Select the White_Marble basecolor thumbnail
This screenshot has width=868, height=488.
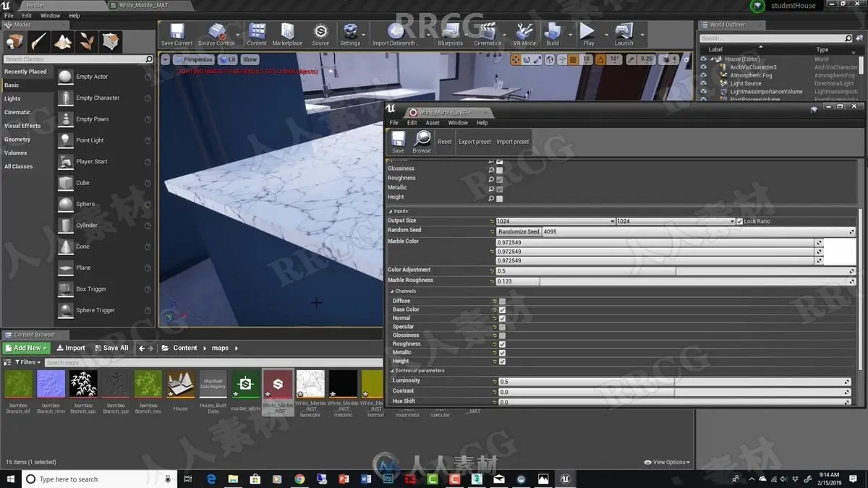pyautogui.click(x=310, y=384)
